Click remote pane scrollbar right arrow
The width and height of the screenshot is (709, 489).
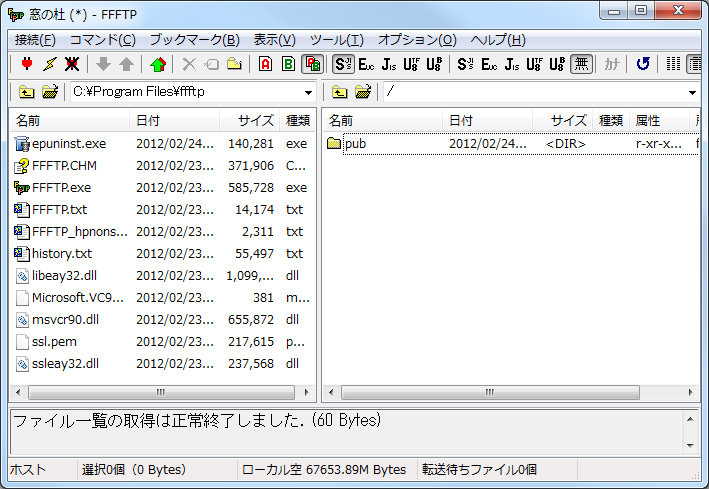point(690,392)
